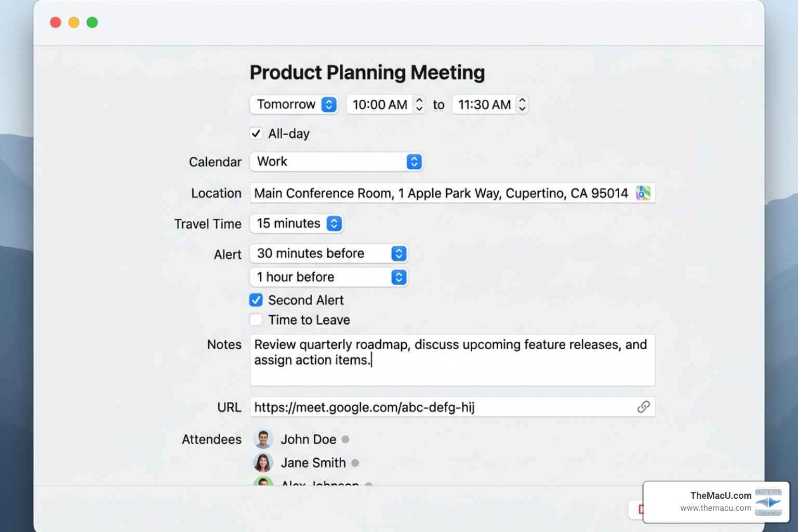Click Jane Smith's availability status dot
The width and height of the screenshot is (798, 532).
(355, 463)
